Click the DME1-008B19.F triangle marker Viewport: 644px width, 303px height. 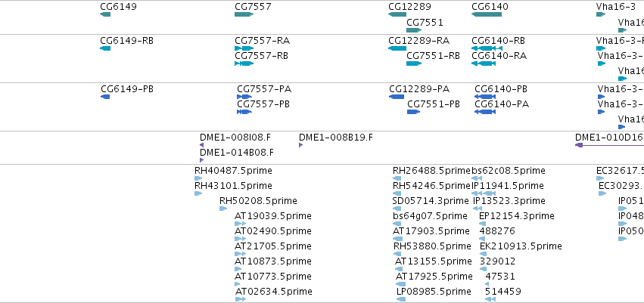click(x=300, y=145)
